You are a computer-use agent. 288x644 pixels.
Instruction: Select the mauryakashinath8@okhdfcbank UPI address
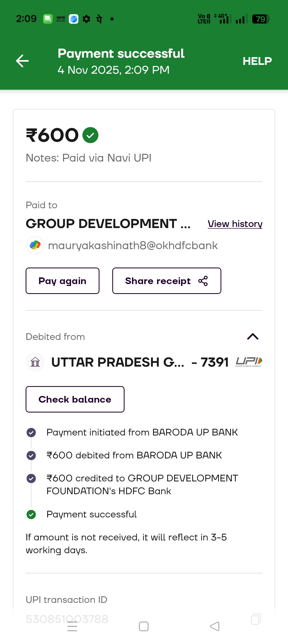click(x=133, y=246)
